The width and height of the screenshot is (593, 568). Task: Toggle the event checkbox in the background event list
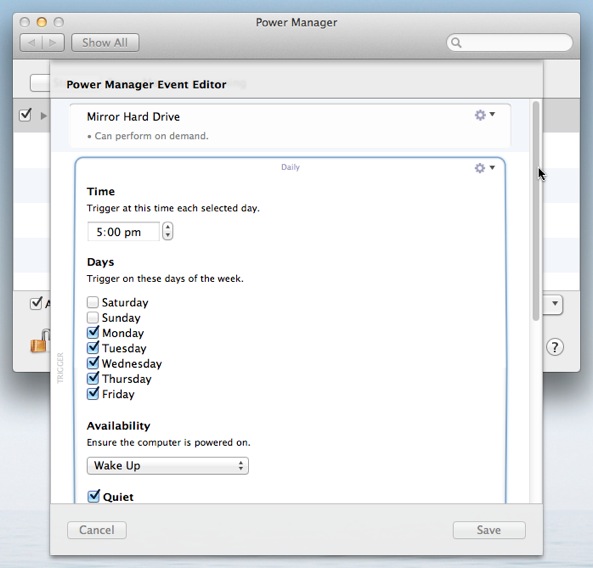[25, 114]
